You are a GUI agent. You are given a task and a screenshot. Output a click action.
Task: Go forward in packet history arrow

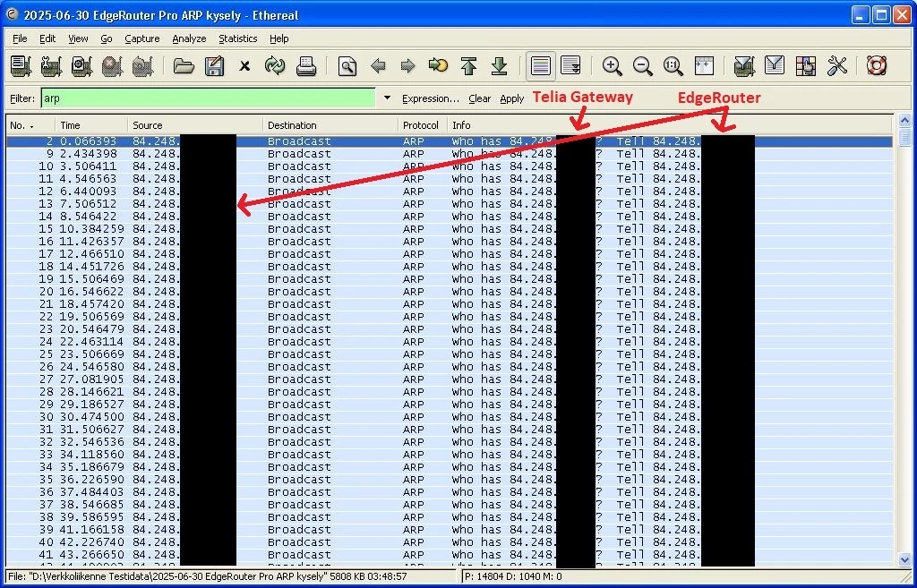tap(407, 66)
